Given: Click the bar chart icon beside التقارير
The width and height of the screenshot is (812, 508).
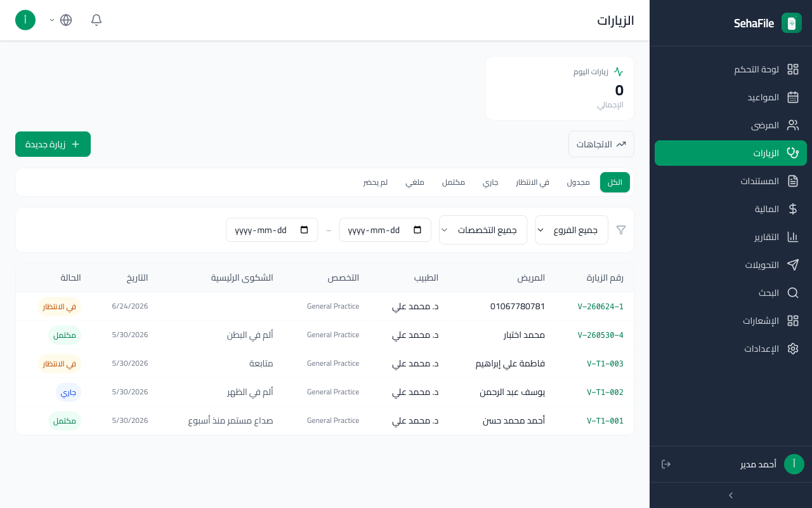Looking at the screenshot, I should (793, 237).
